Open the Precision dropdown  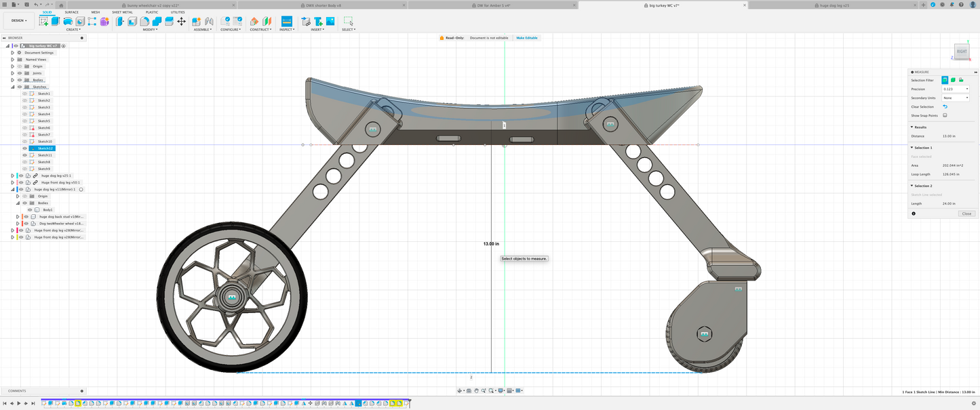(x=955, y=89)
